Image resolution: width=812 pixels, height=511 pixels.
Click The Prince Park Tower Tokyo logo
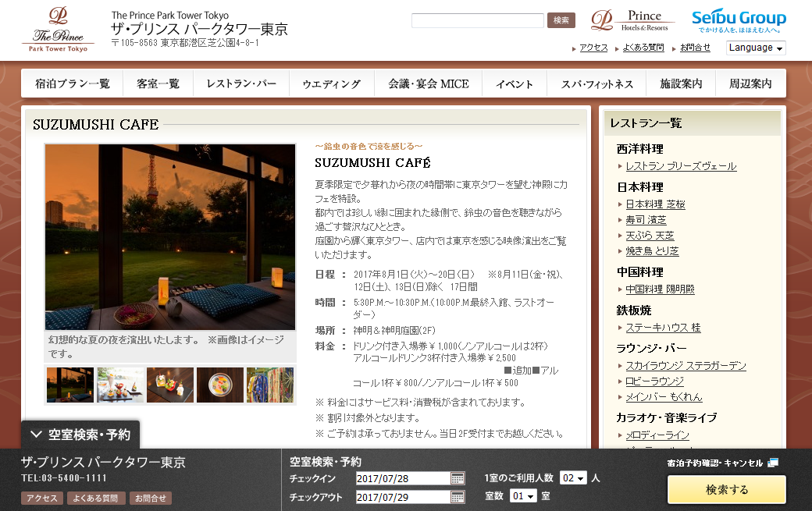[x=58, y=29]
